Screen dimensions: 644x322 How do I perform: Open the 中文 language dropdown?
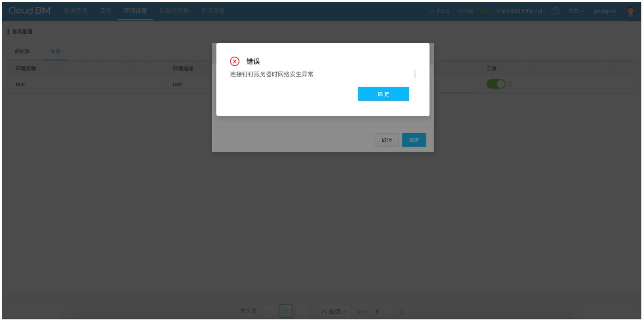[x=576, y=11]
